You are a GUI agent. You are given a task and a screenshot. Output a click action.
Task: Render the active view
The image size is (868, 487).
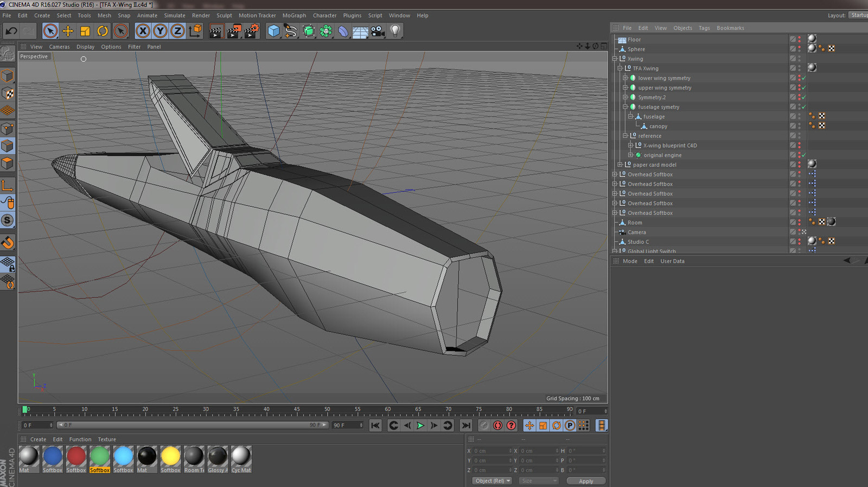pos(216,31)
